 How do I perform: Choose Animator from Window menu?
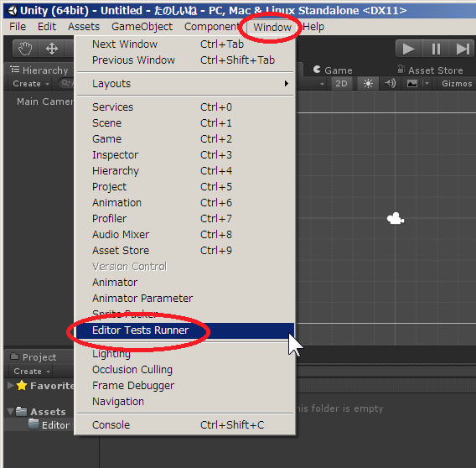(x=185, y=283)
